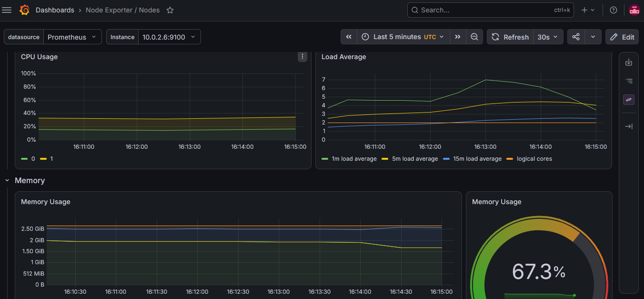Shift time range backward
Screen dimensions: 644x299
tap(349, 37)
